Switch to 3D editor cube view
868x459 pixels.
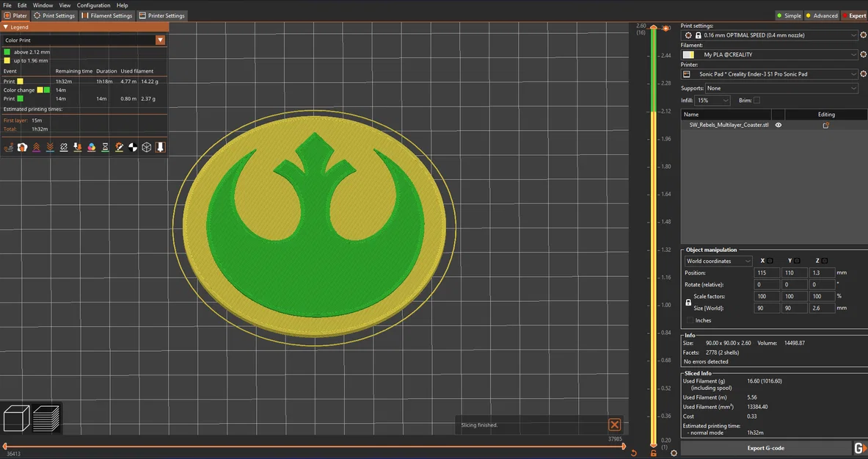pyautogui.click(x=17, y=418)
